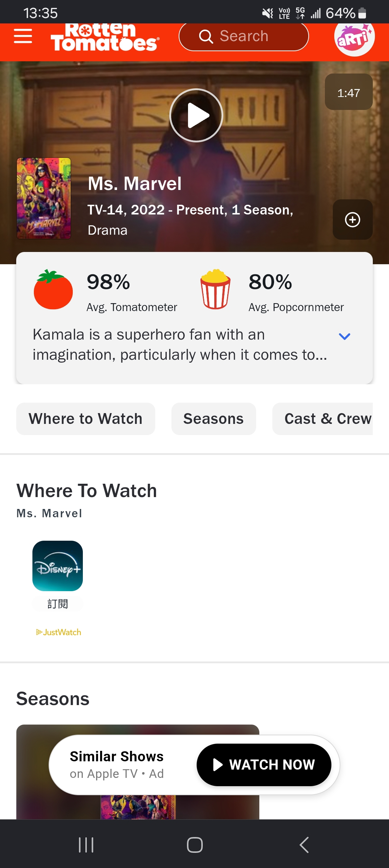
Task: Focus the Search input field
Action: click(244, 36)
